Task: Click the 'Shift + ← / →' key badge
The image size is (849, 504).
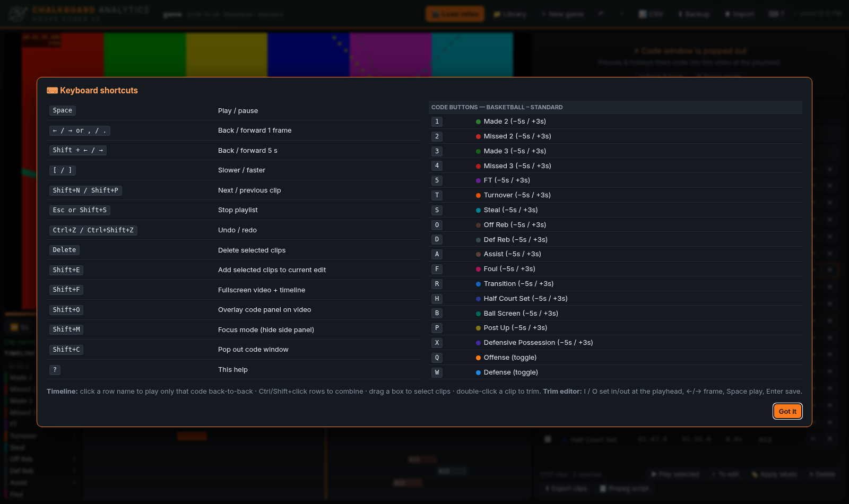Action: pos(78,150)
